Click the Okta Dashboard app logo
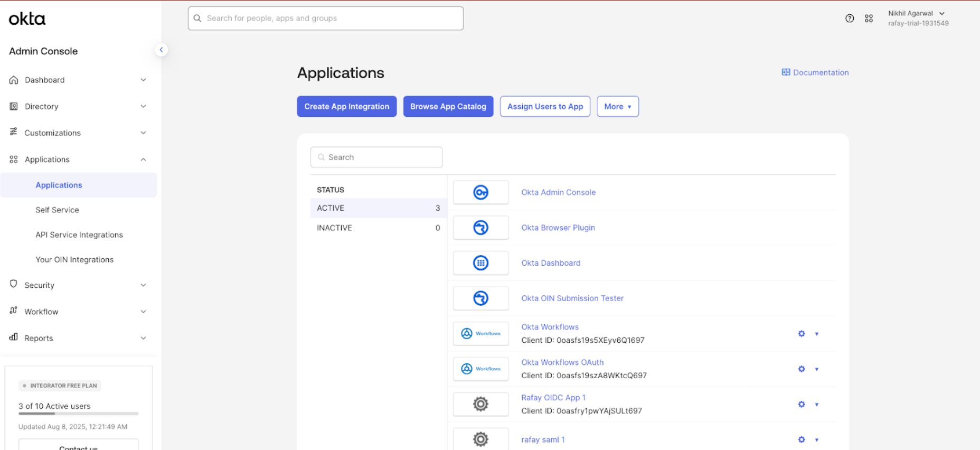Image resolution: width=980 pixels, height=450 pixels. point(480,263)
